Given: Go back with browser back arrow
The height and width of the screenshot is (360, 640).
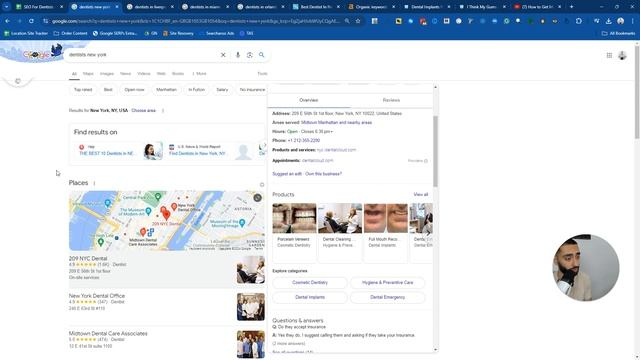Looking at the screenshot, I should pos(7,21).
